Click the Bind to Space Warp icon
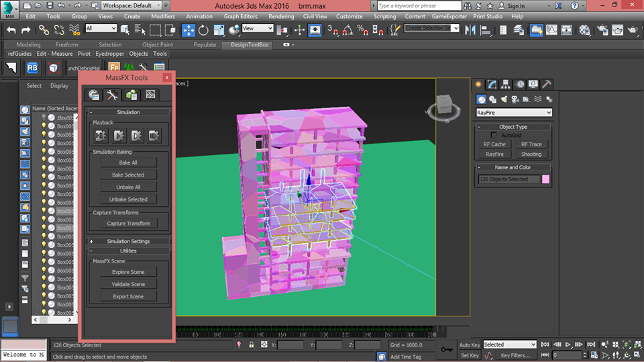Screen dimensions: 644x362 coord(74,30)
